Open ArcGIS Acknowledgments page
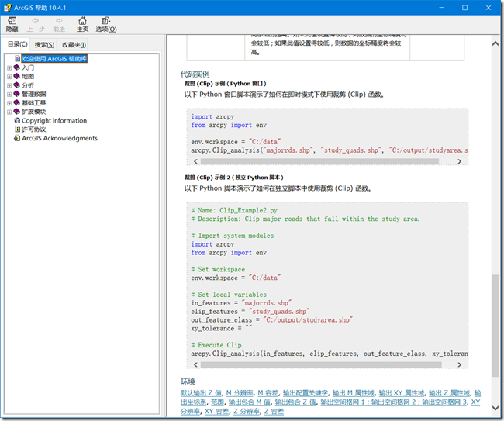The height and width of the screenshot is (421, 504). 60,138
